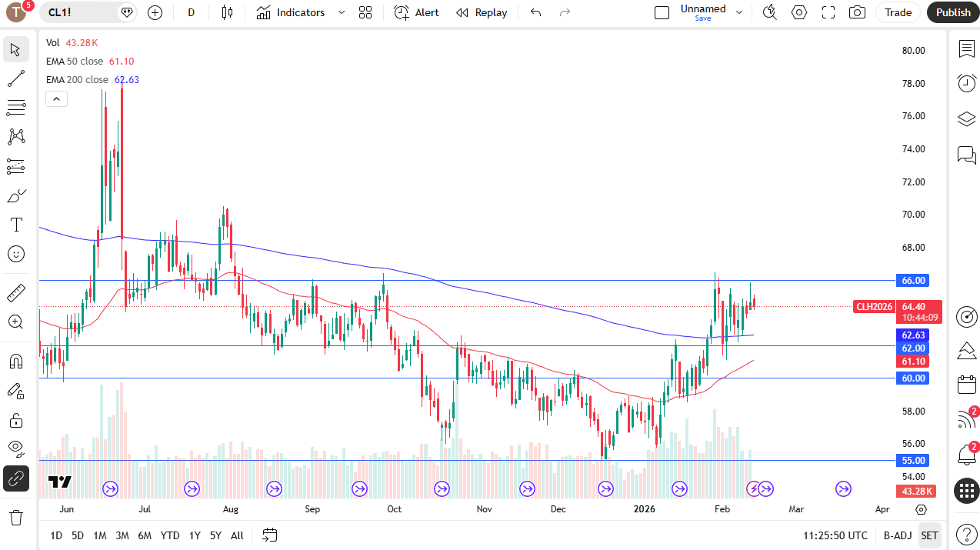Select the 1M date range
This screenshot has height=550, width=980.
click(100, 535)
